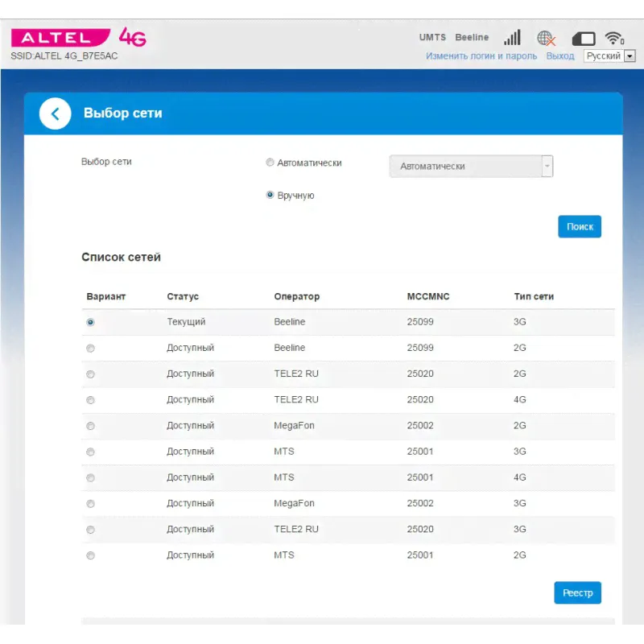Select Вручную manual mode radio
The width and height of the screenshot is (644, 644).
pos(270,196)
